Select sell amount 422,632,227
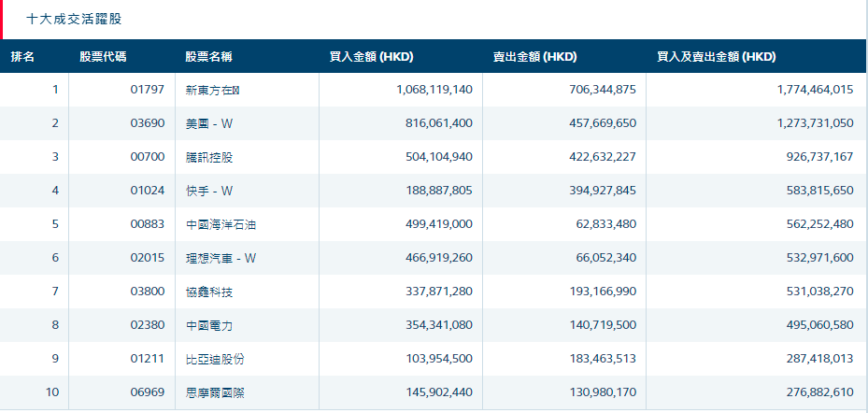Image resolution: width=868 pixels, height=413 pixels. pos(603,157)
